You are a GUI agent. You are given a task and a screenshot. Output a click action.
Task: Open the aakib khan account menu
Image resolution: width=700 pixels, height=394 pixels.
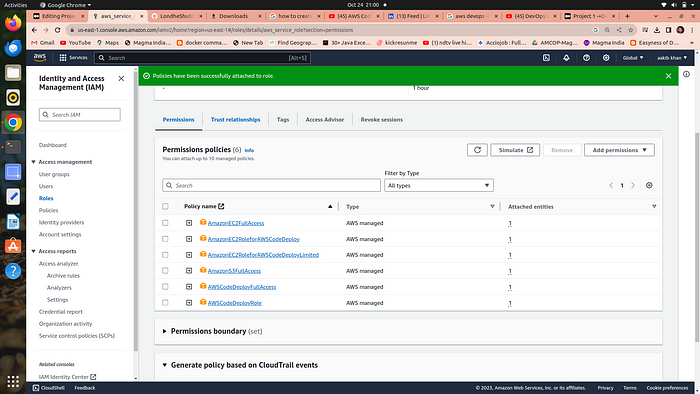click(672, 58)
